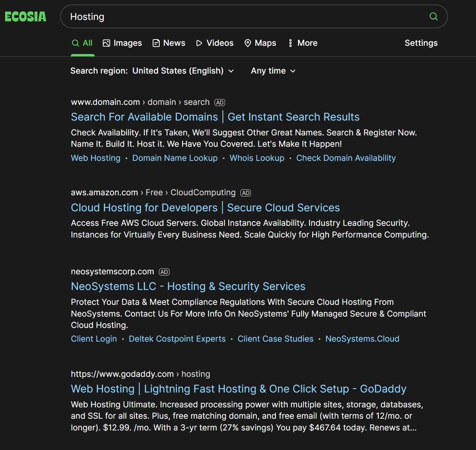The height and width of the screenshot is (450, 476).
Task: Open the Client Case Studies sitelink
Action: [x=275, y=339]
